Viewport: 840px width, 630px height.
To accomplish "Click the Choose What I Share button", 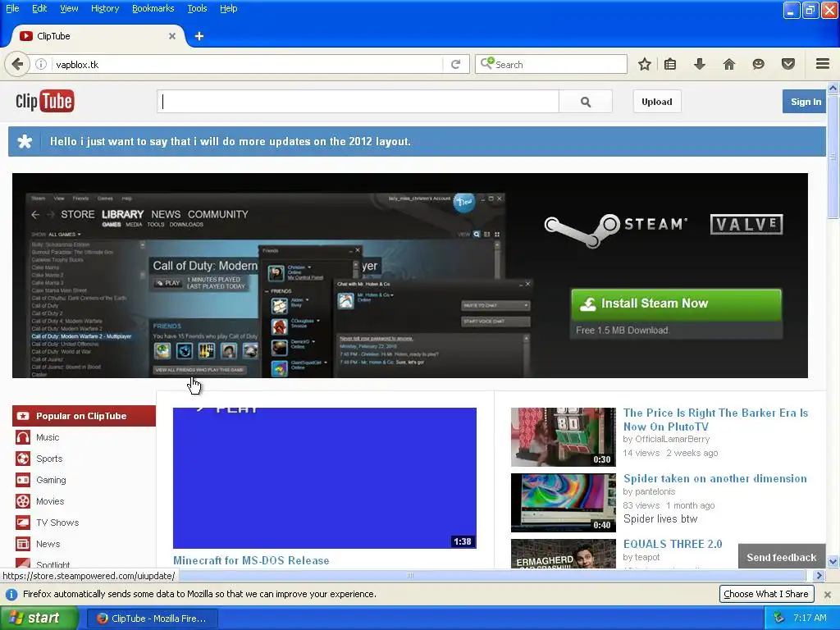I will pyautogui.click(x=765, y=594).
